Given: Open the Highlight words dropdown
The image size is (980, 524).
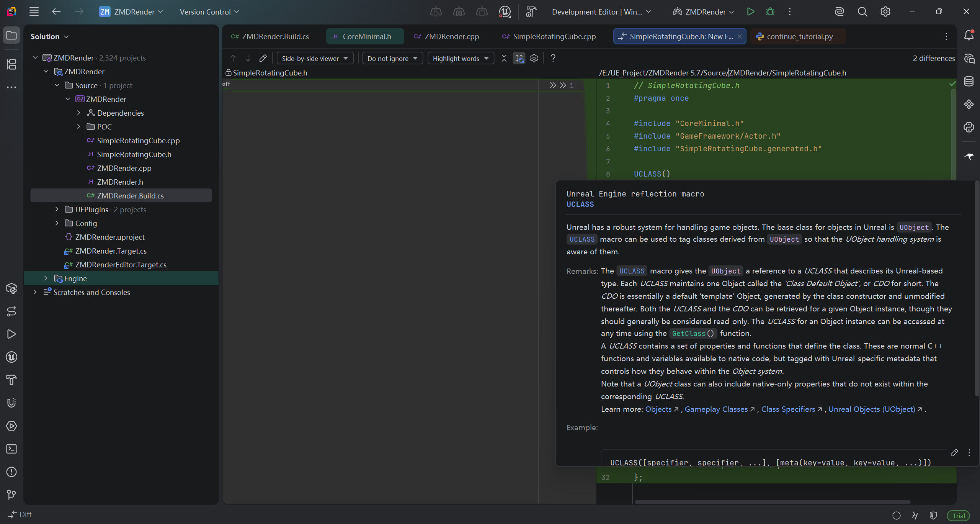Looking at the screenshot, I should [461, 58].
